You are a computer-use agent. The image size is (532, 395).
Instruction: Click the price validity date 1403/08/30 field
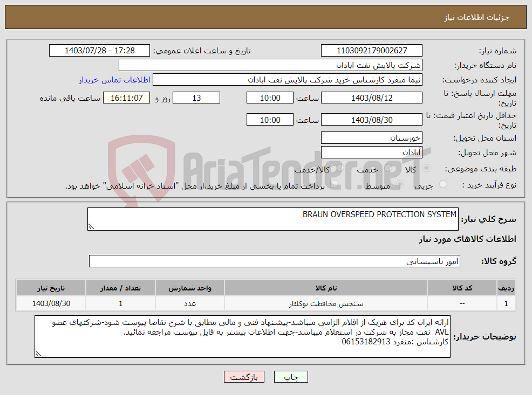(x=372, y=120)
